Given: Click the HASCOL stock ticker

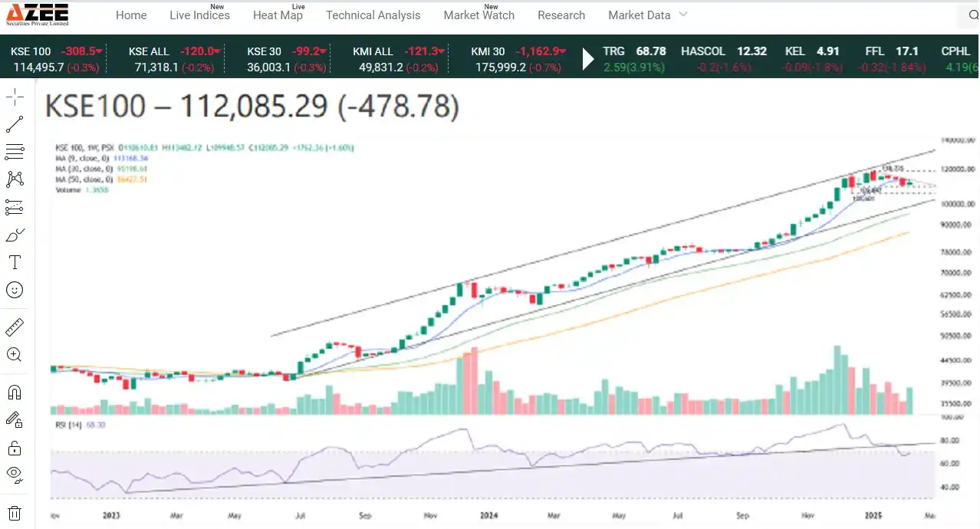Looking at the screenshot, I should pyautogui.click(x=724, y=59).
